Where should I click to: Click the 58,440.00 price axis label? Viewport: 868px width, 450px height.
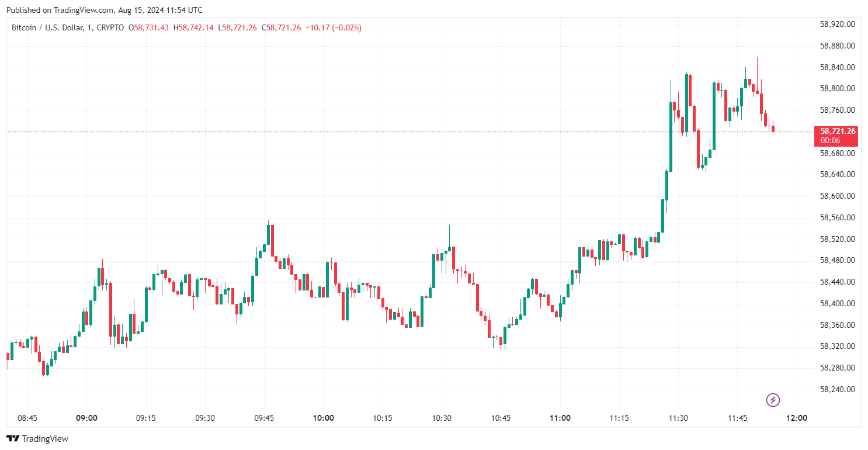[838, 282]
